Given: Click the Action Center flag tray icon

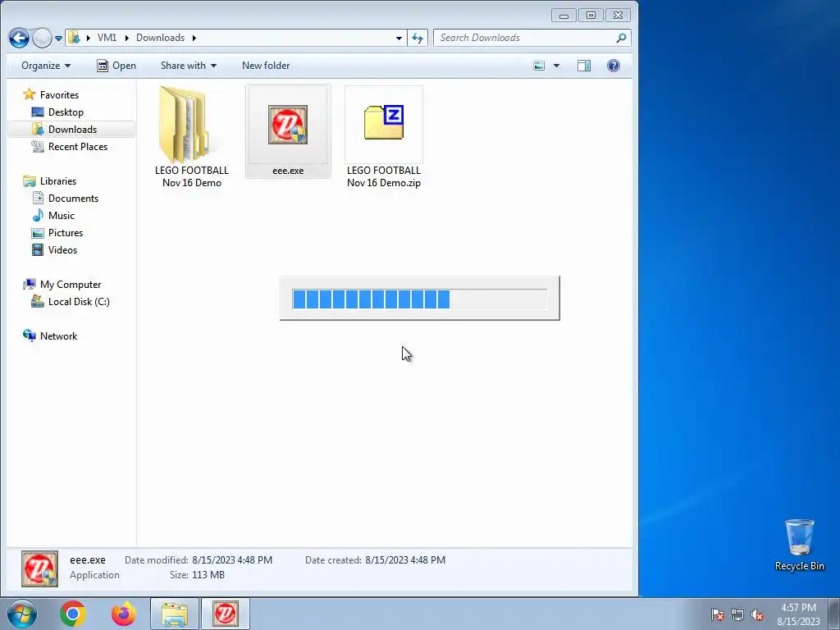Looking at the screenshot, I should point(718,615).
